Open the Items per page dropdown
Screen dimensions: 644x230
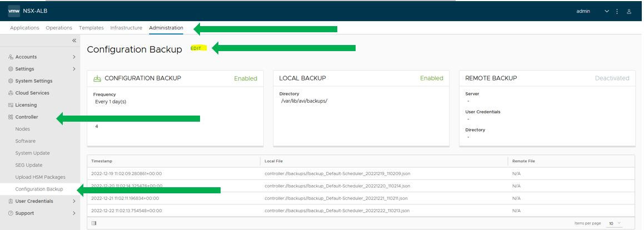coord(615,223)
